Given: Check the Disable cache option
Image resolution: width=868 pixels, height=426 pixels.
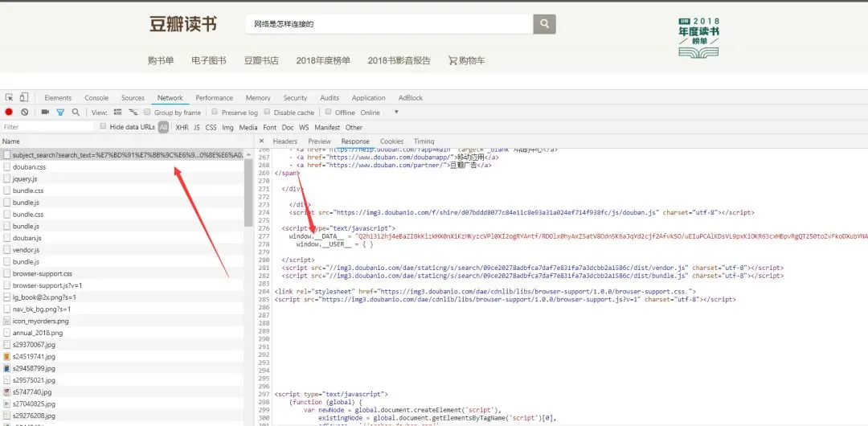Looking at the screenshot, I should pyautogui.click(x=267, y=112).
